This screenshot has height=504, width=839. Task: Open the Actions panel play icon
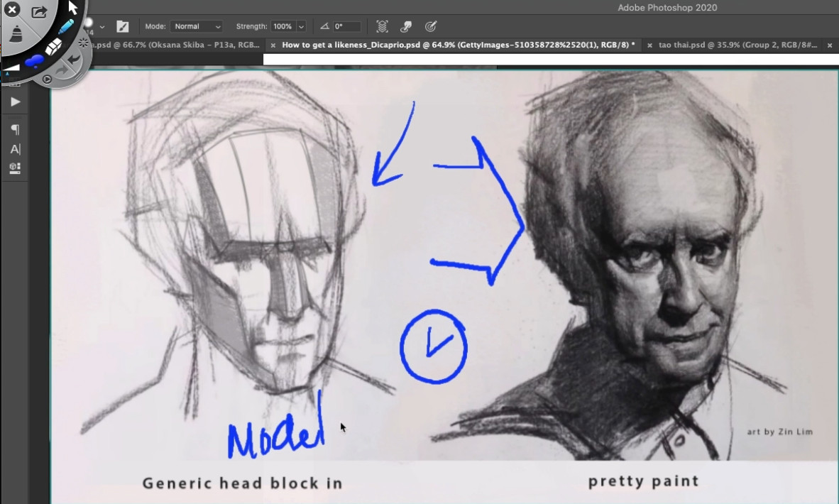tap(15, 102)
